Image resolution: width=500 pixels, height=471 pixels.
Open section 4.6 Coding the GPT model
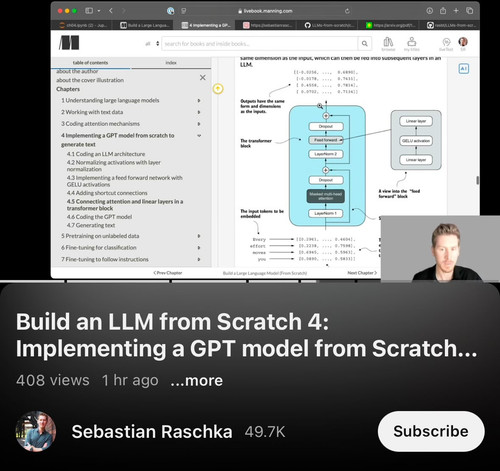tap(99, 217)
